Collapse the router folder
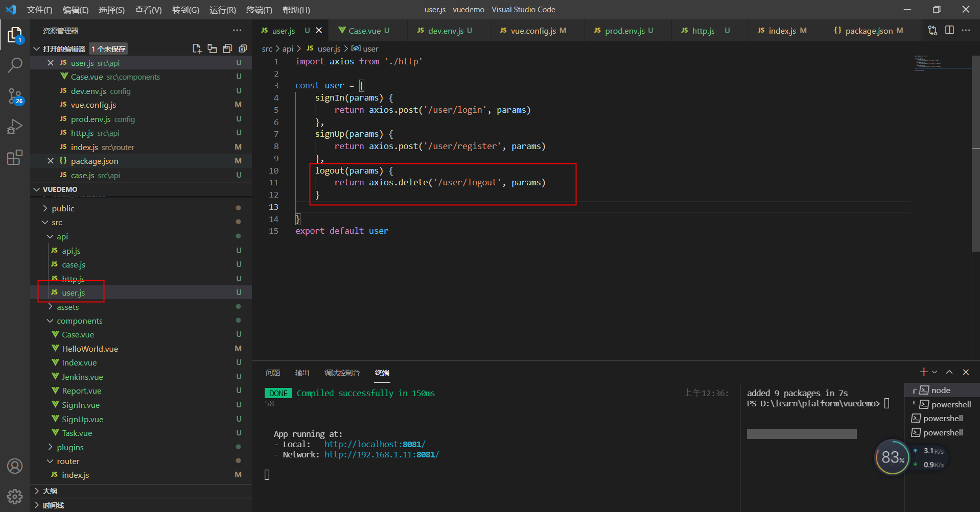This screenshot has width=980, height=512. 68,461
